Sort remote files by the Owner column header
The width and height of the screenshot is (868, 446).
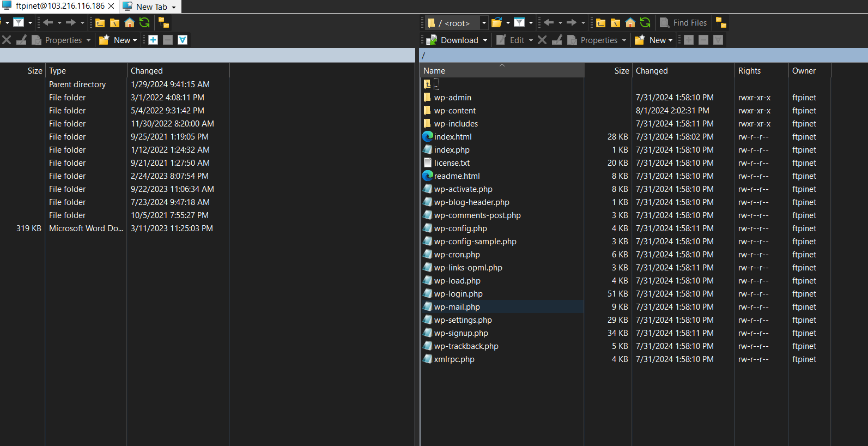click(809, 71)
